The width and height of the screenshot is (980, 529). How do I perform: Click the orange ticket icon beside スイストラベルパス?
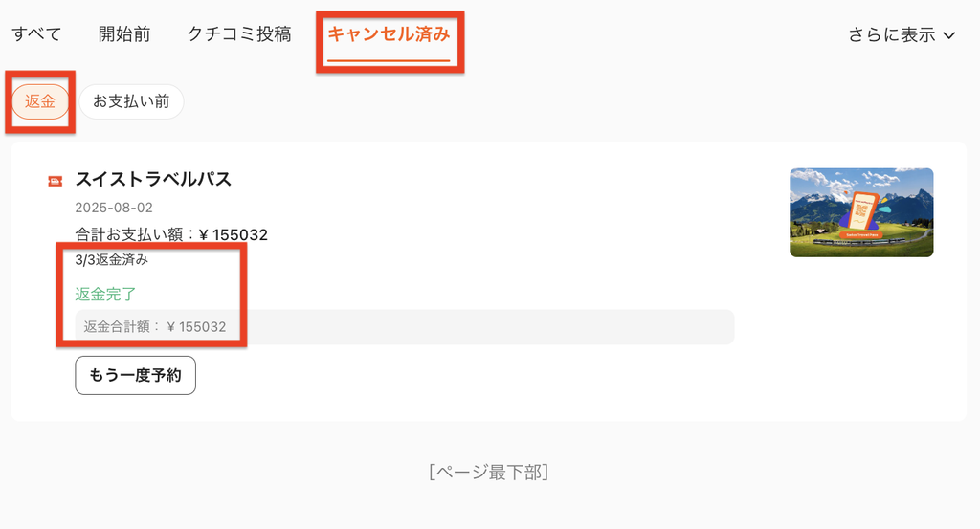pos(55,181)
